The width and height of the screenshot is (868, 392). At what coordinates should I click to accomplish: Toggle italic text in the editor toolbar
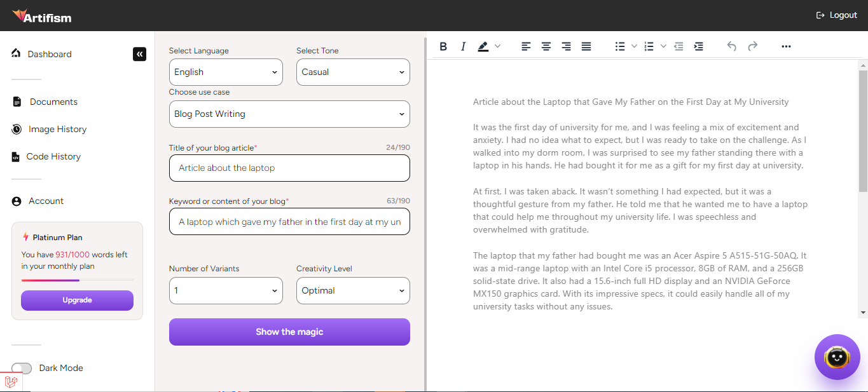click(x=463, y=46)
